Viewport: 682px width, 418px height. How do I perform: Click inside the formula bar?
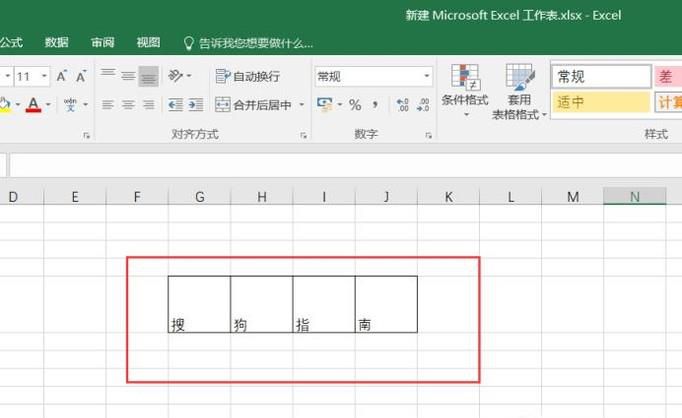click(346, 165)
